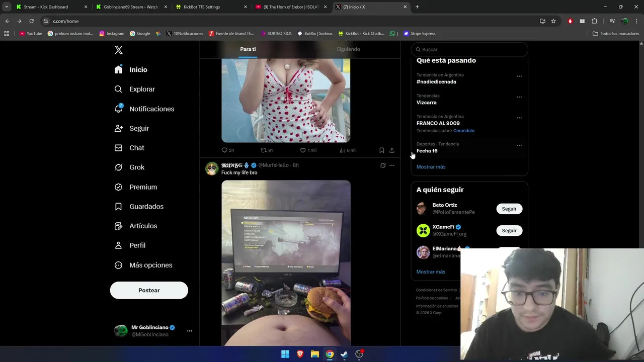Screen dimensions: 644x362
Task: Reload the current page
Action: point(31,21)
